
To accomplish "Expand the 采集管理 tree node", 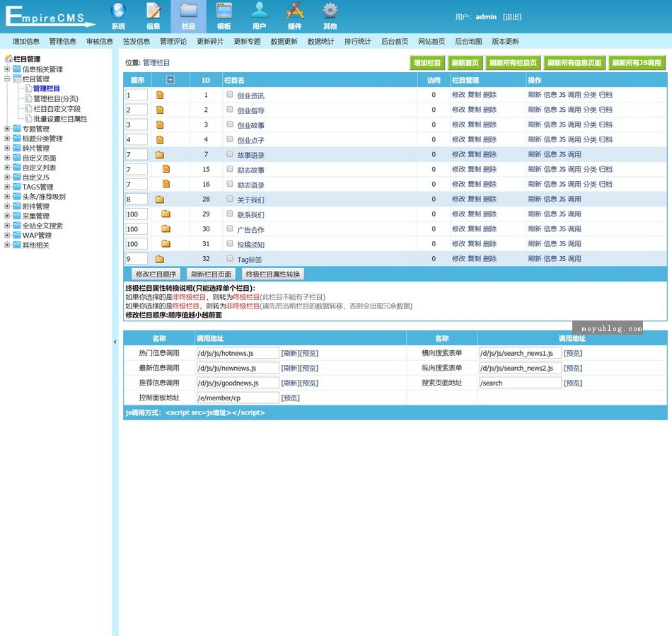I will pyautogui.click(x=7, y=216).
